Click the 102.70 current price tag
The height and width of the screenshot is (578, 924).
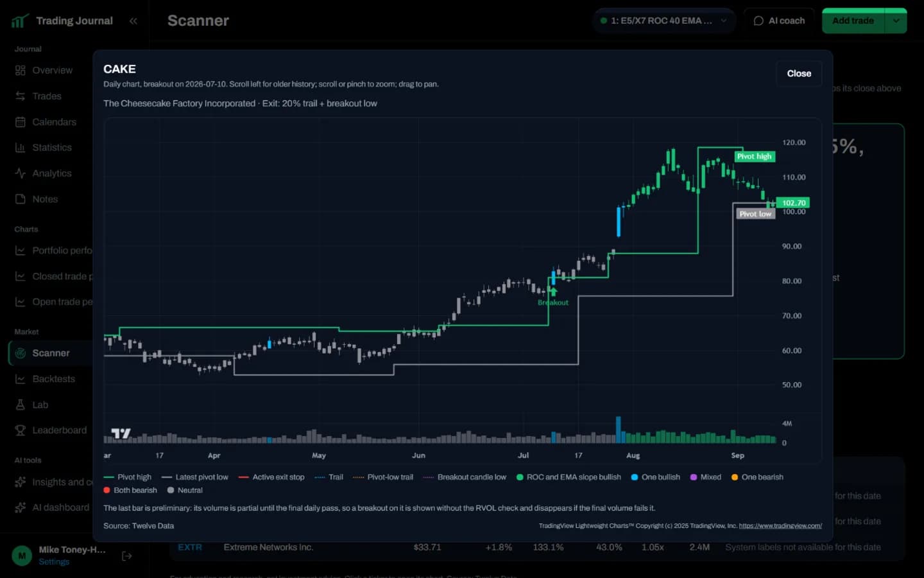[x=793, y=203]
